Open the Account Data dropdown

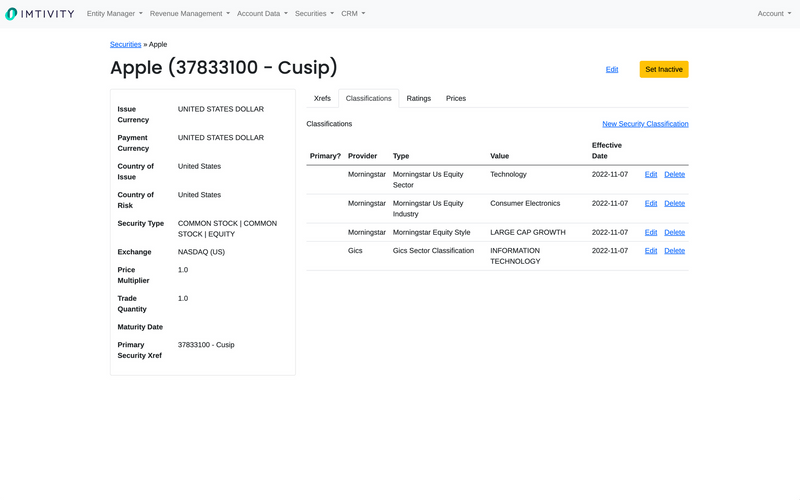click(262, 14)
